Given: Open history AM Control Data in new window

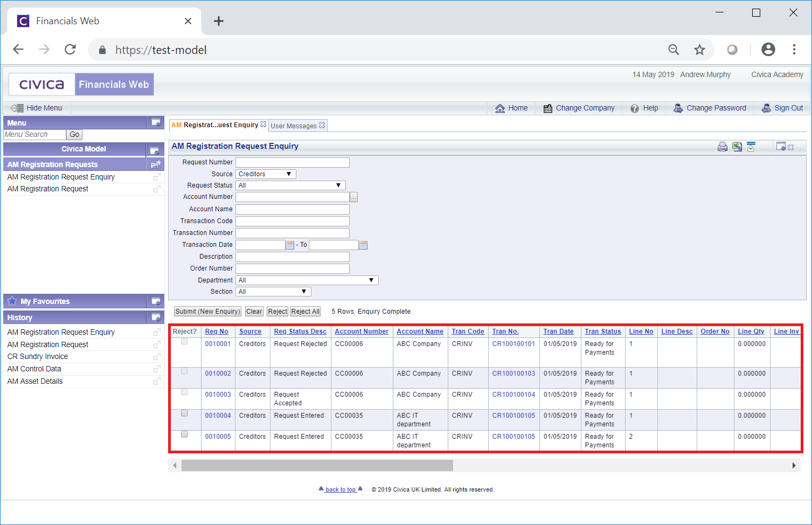Looking at the screenshot, I should tap(157, 369).
